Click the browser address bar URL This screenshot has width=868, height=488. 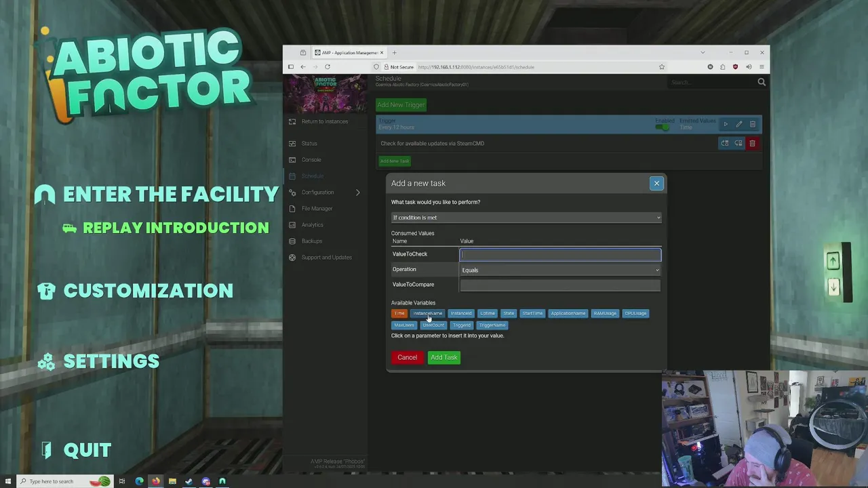pos(476,67)
